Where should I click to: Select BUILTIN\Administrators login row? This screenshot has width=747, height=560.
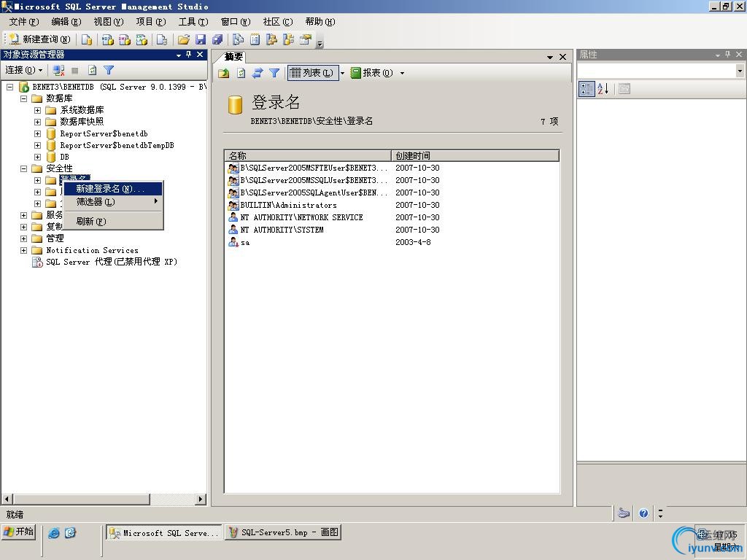392,205
